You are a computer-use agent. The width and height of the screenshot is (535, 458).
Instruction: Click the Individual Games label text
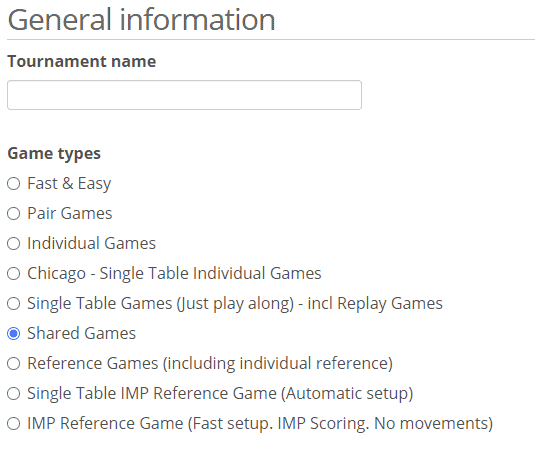91,244
